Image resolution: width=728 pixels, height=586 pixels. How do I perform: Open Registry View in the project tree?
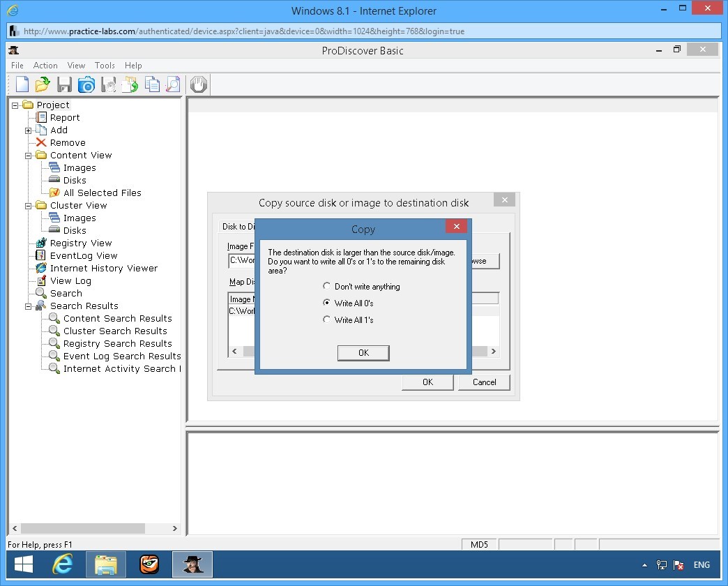(x=80, y=243)
